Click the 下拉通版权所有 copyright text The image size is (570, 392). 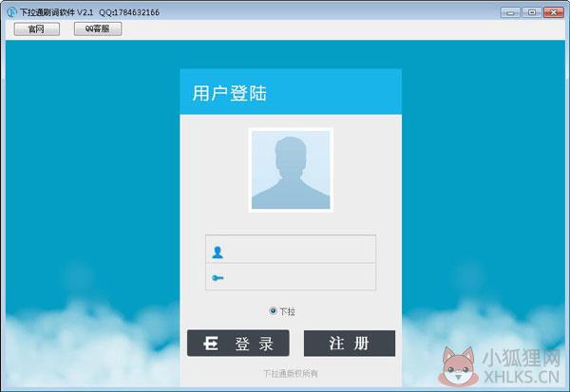click(x=291, y=373)
